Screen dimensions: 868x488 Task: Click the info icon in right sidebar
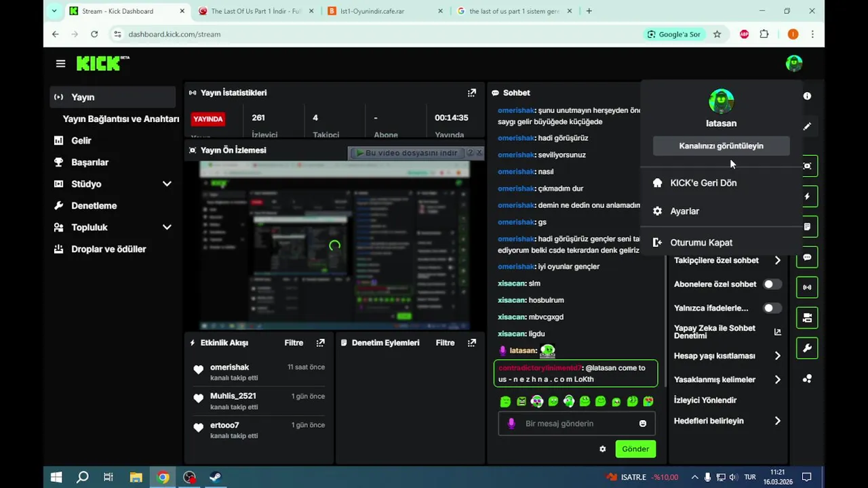(807, 96)
